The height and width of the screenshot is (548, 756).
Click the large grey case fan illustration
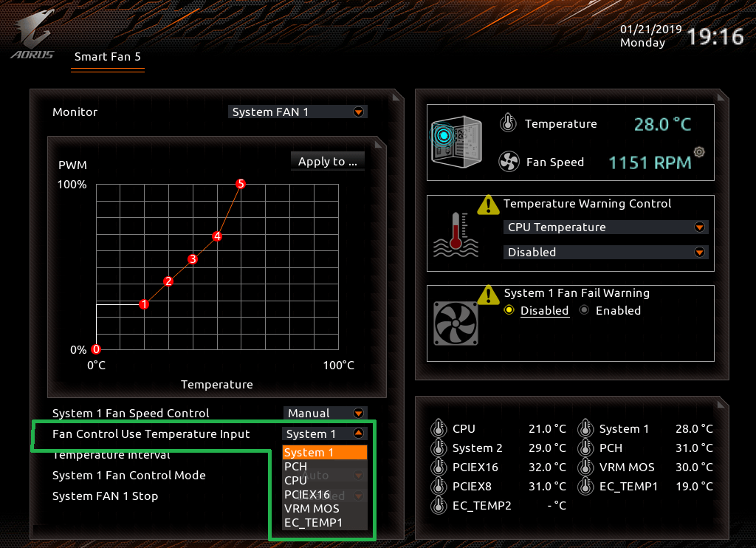(456, 323)
